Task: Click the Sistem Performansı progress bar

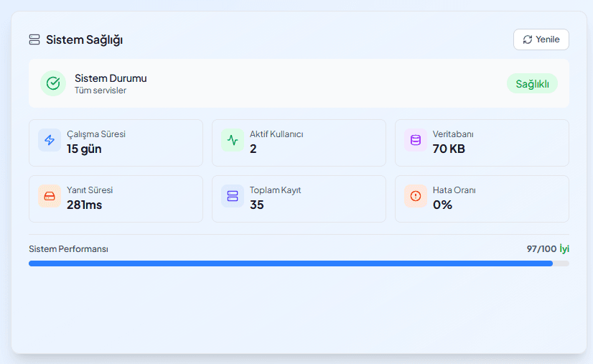Action: pyautogui.click(x=298, y=263)
